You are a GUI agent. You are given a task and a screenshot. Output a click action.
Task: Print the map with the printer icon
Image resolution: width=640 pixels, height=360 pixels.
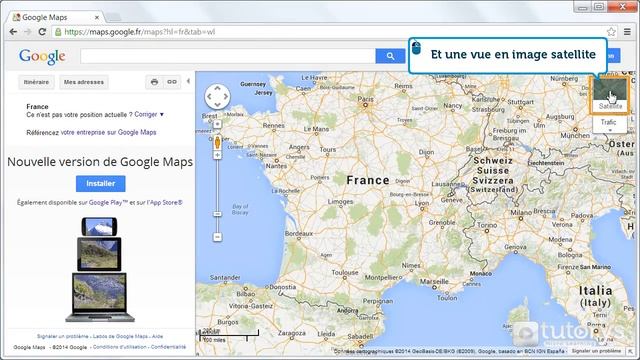tap(154, 82)
